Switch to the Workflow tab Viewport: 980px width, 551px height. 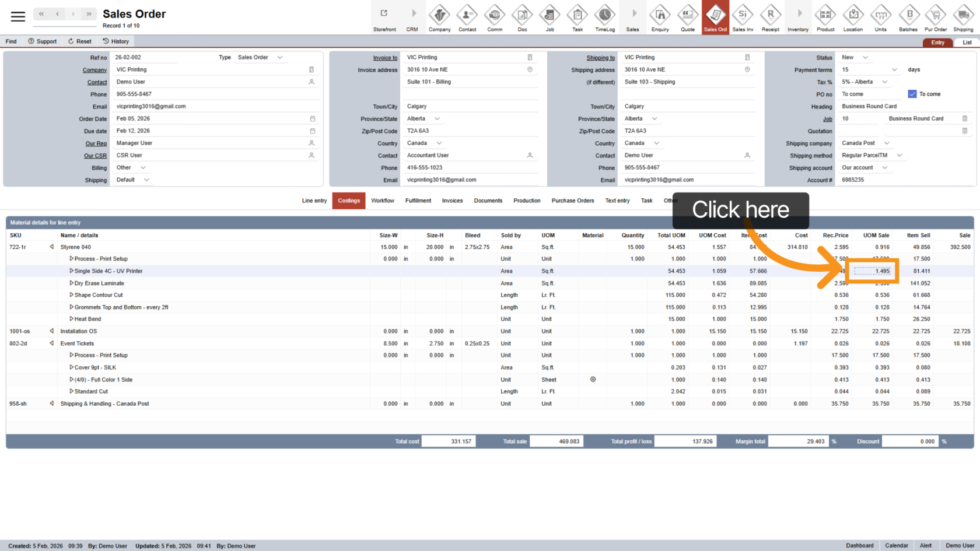pos(383,201)
